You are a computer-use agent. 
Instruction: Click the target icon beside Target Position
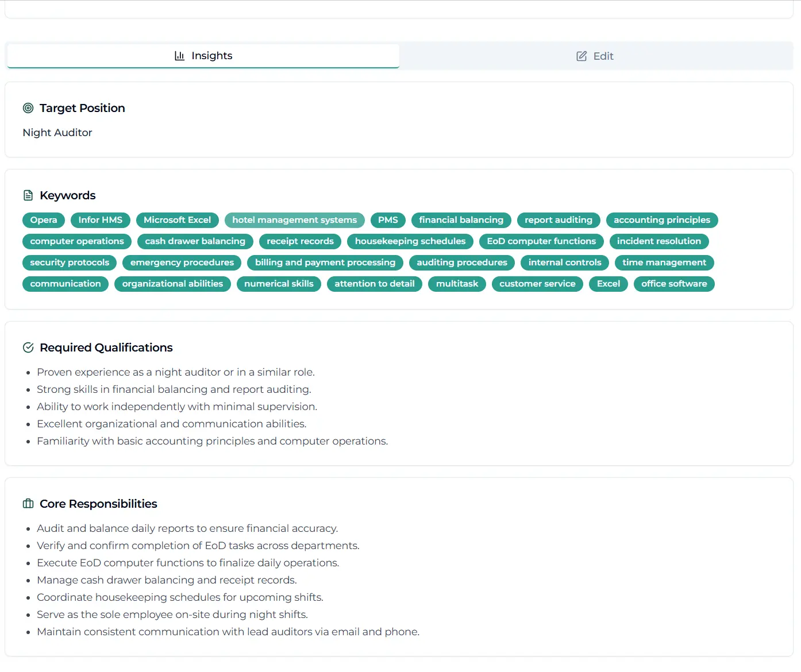(x=28, y=108)
